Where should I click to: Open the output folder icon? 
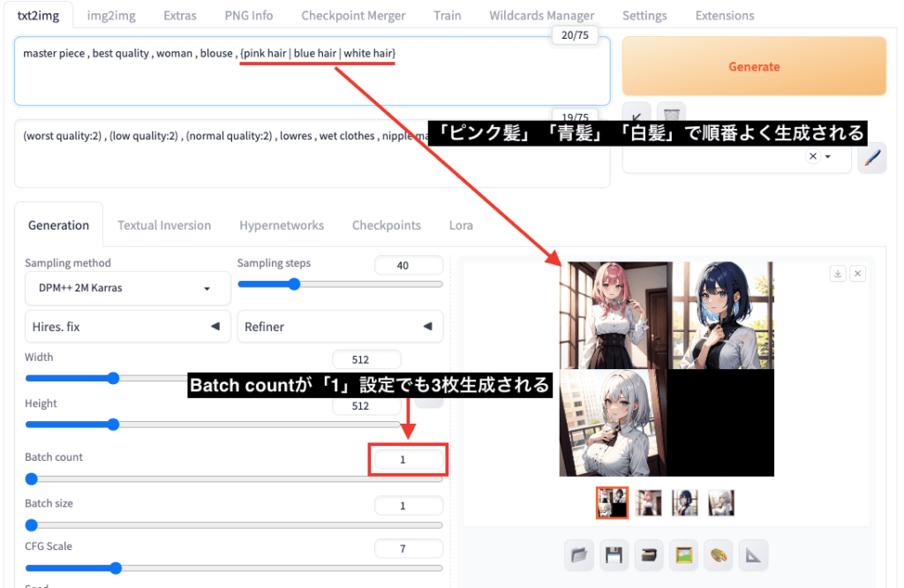click(x=579, y=555)
